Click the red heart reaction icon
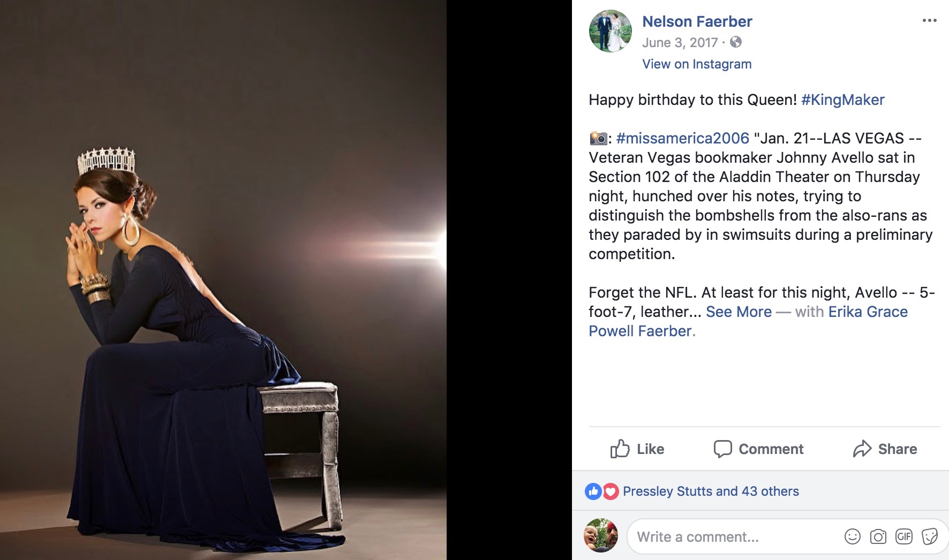This screenshot has width=949, height=560. [611, 491]
